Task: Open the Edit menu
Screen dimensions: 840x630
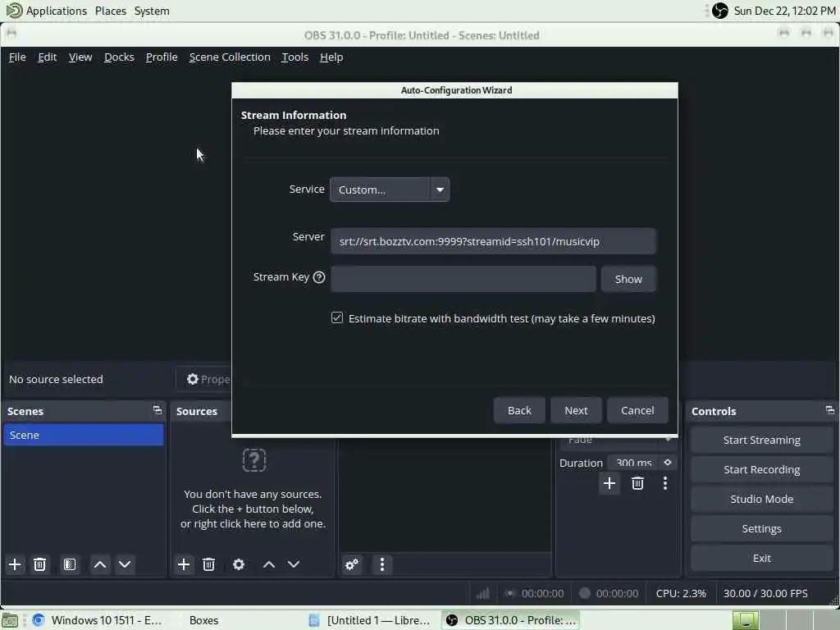Action: [x=47, y=57]
